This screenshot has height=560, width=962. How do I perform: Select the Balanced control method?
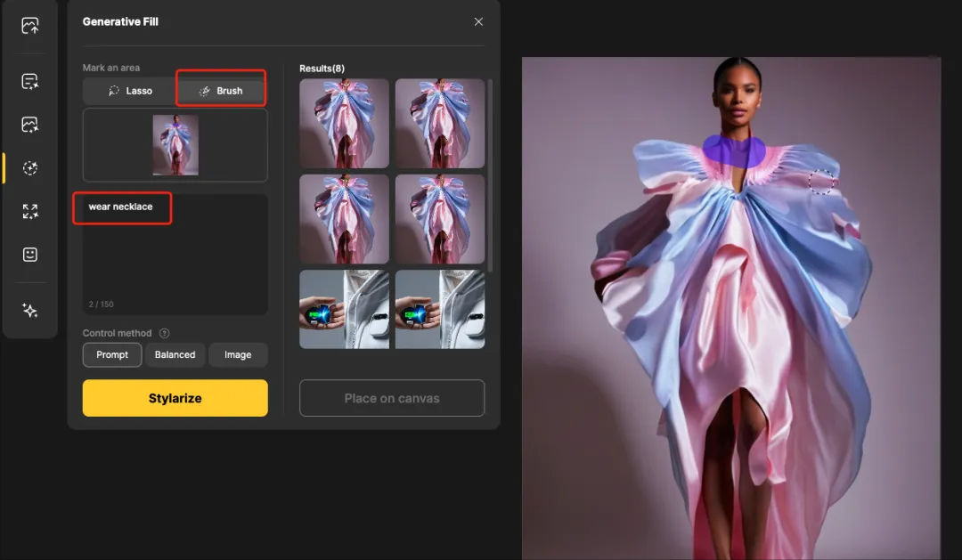click(x=175, y=354)
